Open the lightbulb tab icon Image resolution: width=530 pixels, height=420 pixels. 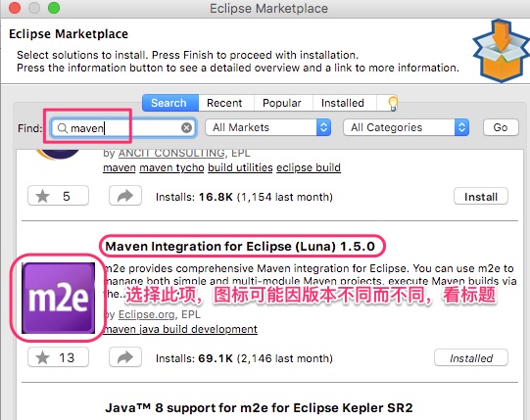(x=393, y=103)
